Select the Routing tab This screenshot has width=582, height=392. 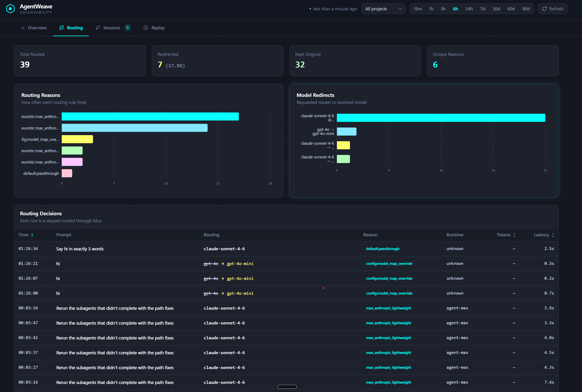point(71,28)
